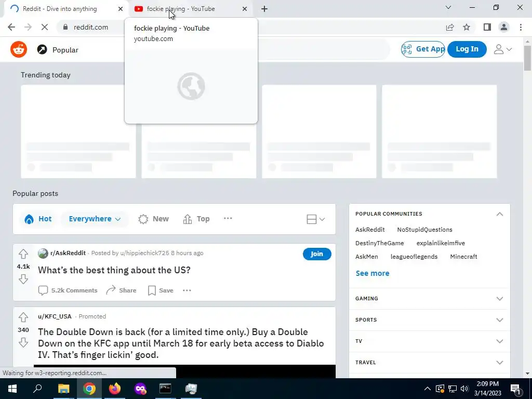The height and width of the screenshot is (399, 532).
Task: Open user u/hippiechick725 profile
Action: 144,253
